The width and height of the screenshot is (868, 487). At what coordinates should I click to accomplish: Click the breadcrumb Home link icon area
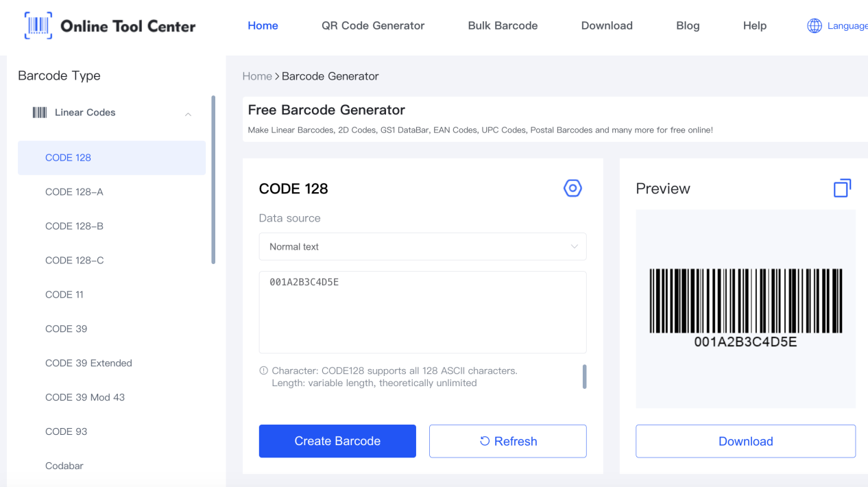click(257, 76)
